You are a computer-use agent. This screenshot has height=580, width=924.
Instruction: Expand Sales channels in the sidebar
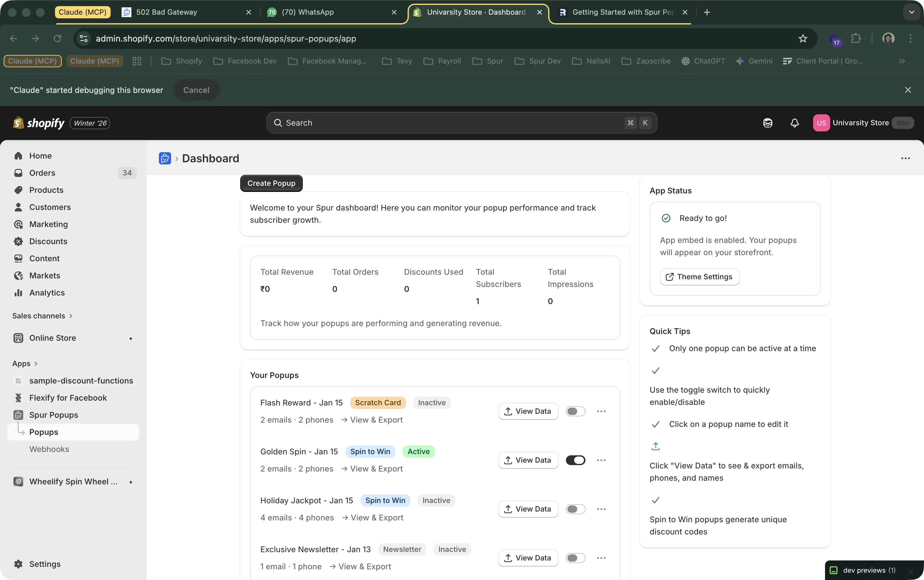[71, 316]
